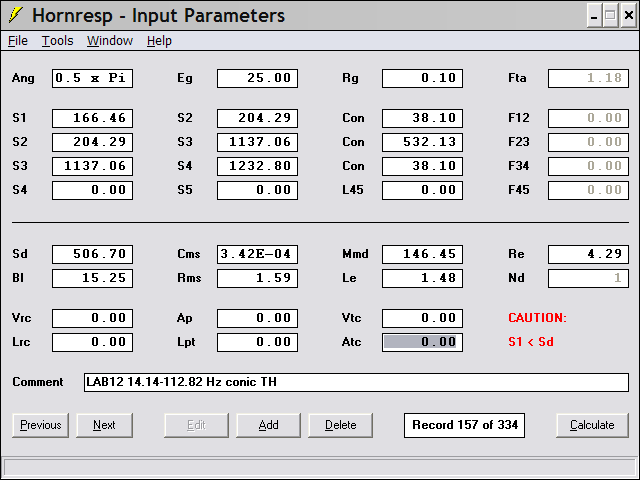Viewport: 640px width, 480px height.
Task: Click the Delete record button
Action: (x=340, y=425)
